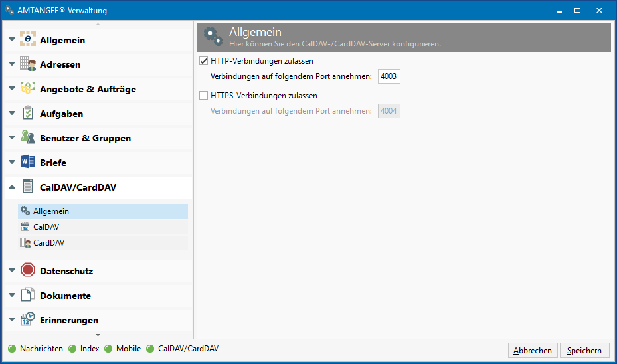This screenshot has width=617, height=364.
Task: Open the CalDAV settings sub-item
Action: 103,227
